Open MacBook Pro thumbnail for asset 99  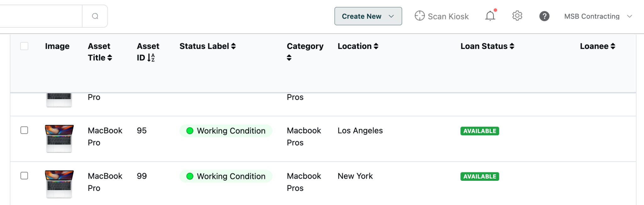click(x=59, y=184)
